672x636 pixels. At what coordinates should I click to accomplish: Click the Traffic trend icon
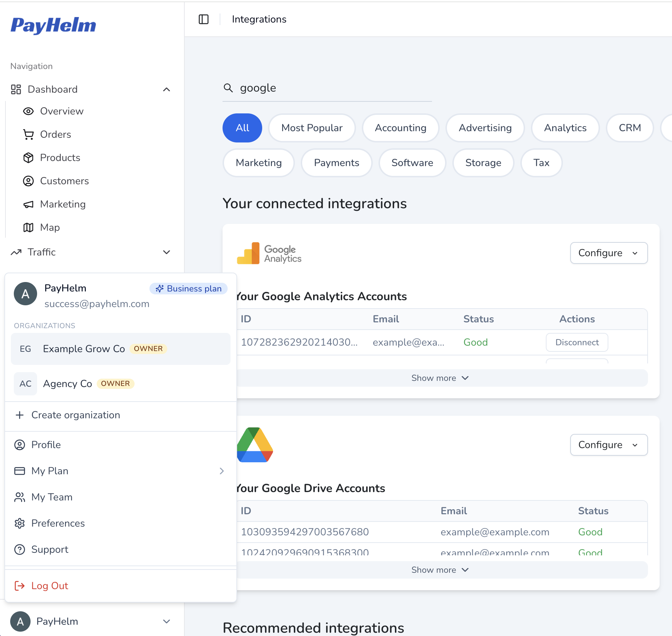tap(16, 252)
